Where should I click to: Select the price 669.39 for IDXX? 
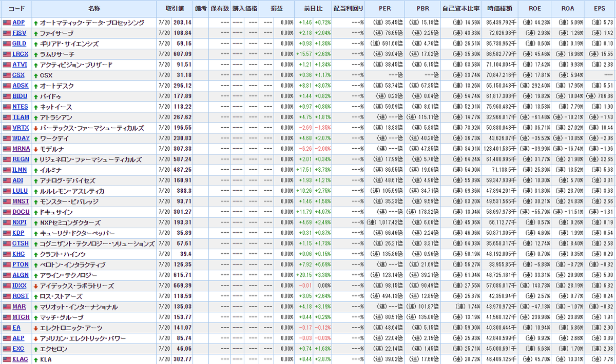pos(183,286)
